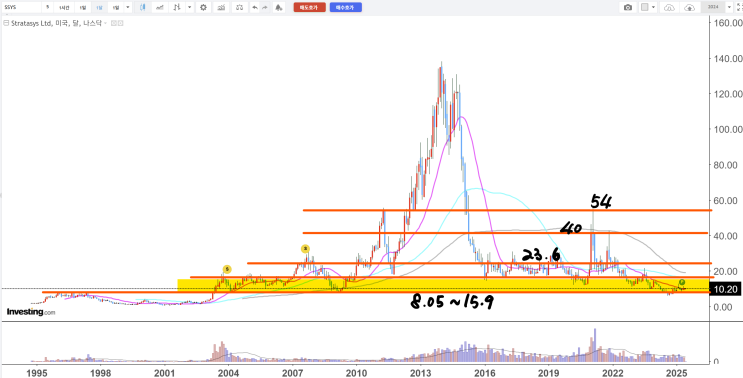Load a saved chart via the cloud icon

669,7
